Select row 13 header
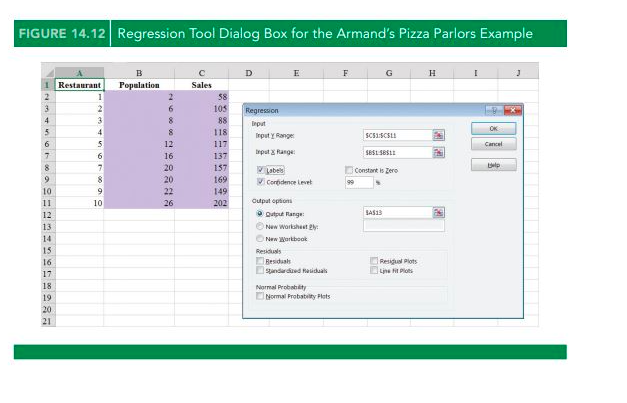 click(48, 227)
